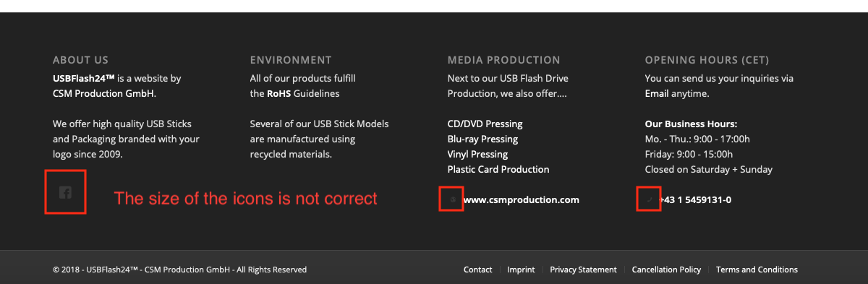Click the Email link under Opening Hours
The image size is (868, 284).
(x=657, y=93)
